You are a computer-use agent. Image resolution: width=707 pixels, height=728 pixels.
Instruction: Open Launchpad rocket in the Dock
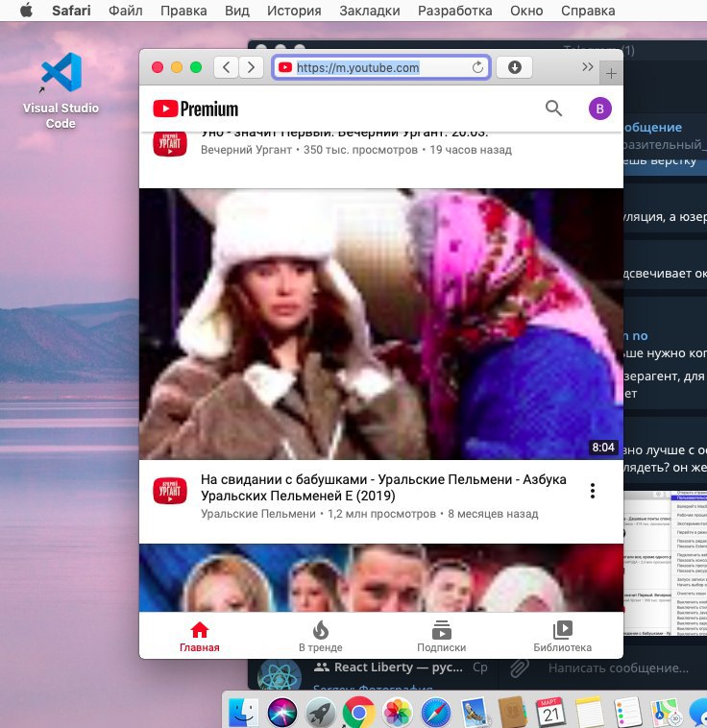pyautogui.click(x=321, y=712)
